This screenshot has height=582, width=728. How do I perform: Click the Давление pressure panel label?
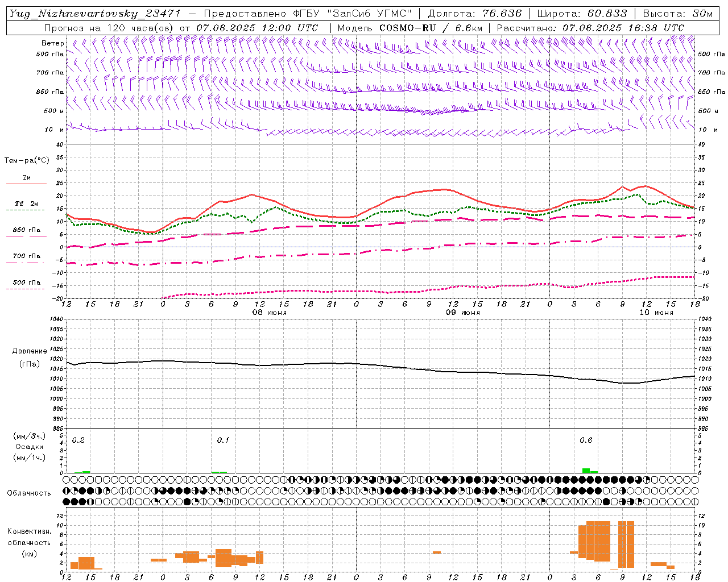click(30, 351)
